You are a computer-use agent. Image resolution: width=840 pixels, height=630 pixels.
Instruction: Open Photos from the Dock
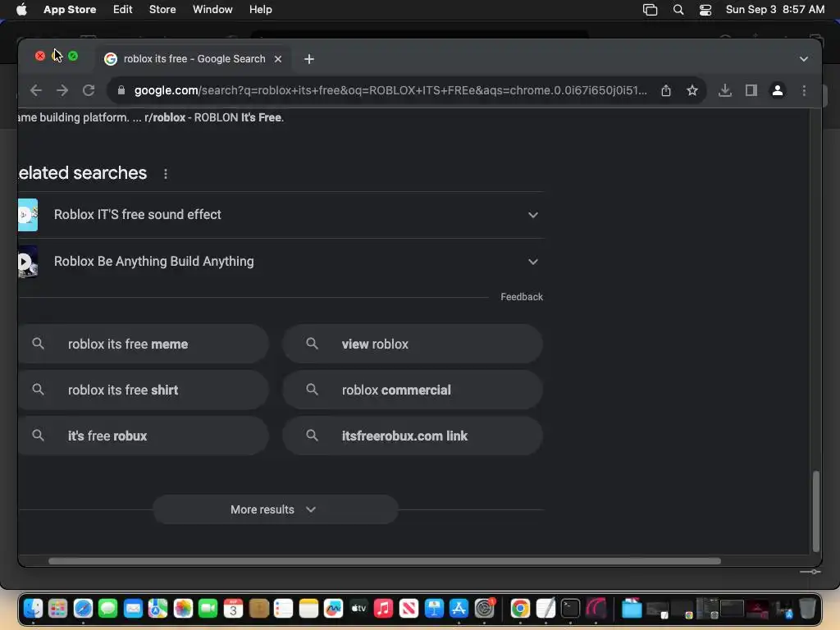pyautogui.click(x=183, y=608)
